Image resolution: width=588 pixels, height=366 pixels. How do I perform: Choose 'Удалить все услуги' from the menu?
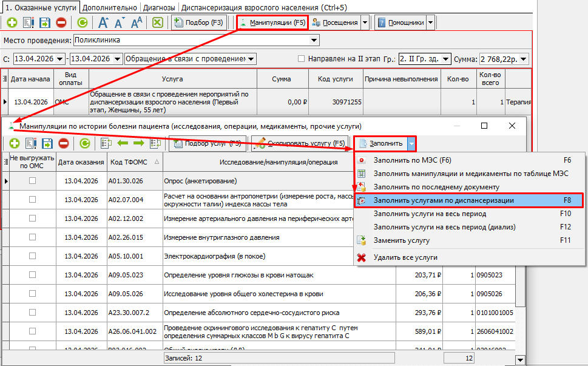[405, 257]
